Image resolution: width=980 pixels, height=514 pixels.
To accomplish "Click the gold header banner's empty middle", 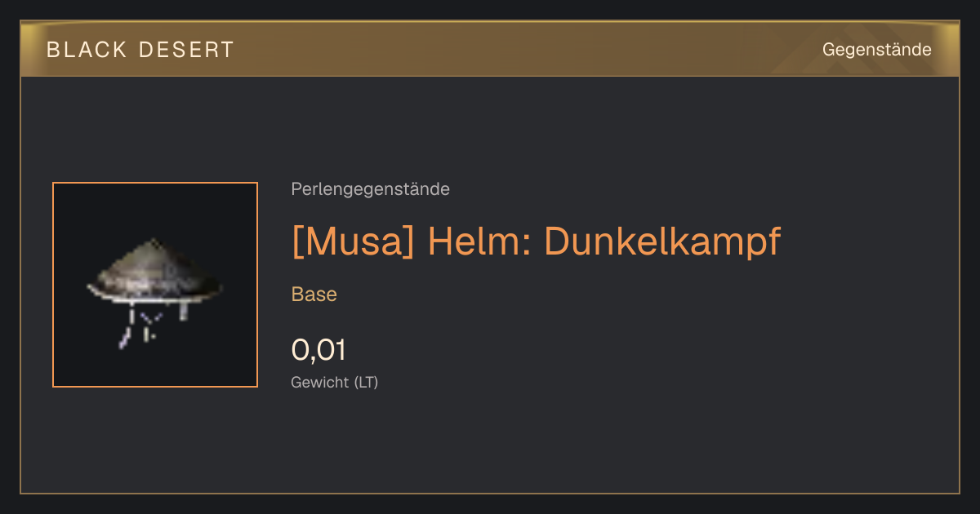I will [x=523, y=50].
